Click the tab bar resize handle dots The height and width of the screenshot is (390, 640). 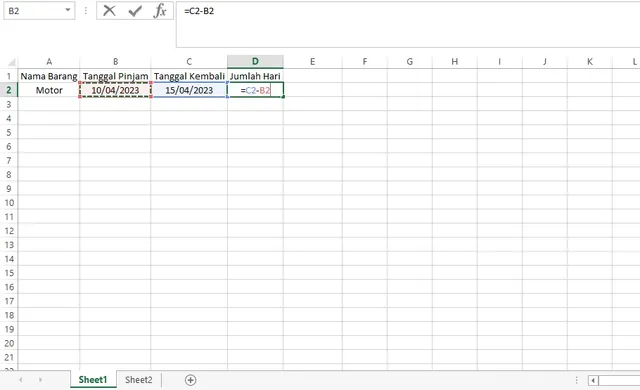[x=576, y=380]
